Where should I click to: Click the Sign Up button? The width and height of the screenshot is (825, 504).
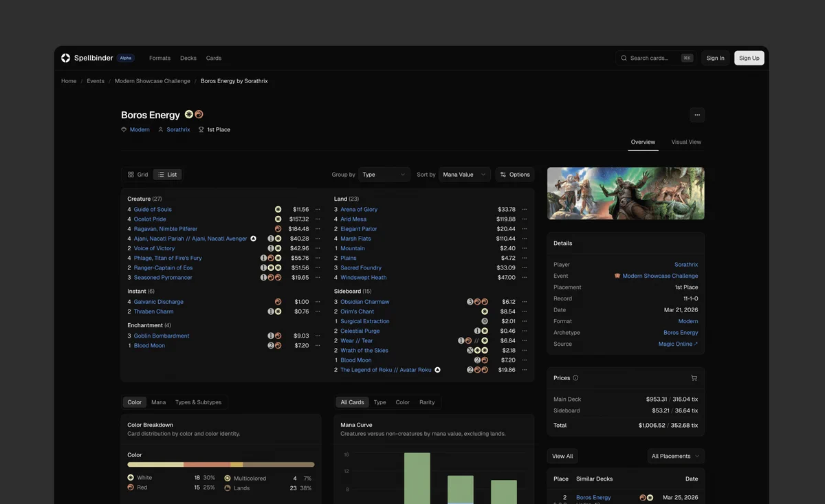pyautogui.click(x=749, y=58)
